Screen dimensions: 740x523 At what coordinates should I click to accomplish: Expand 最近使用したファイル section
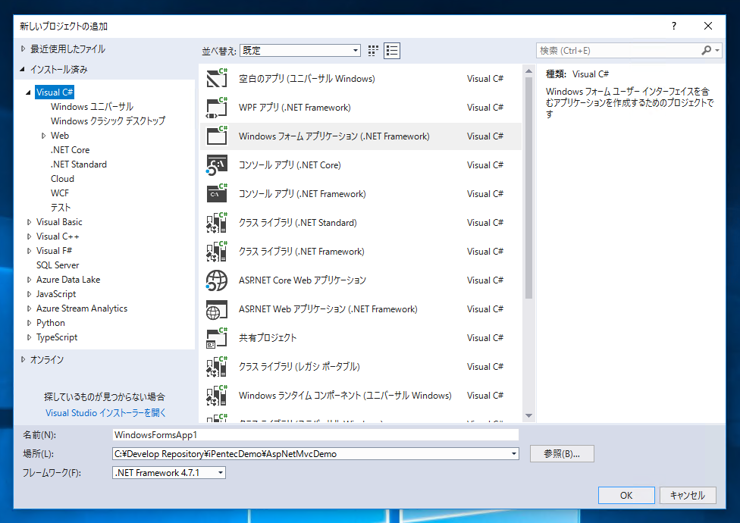point(23,49)
